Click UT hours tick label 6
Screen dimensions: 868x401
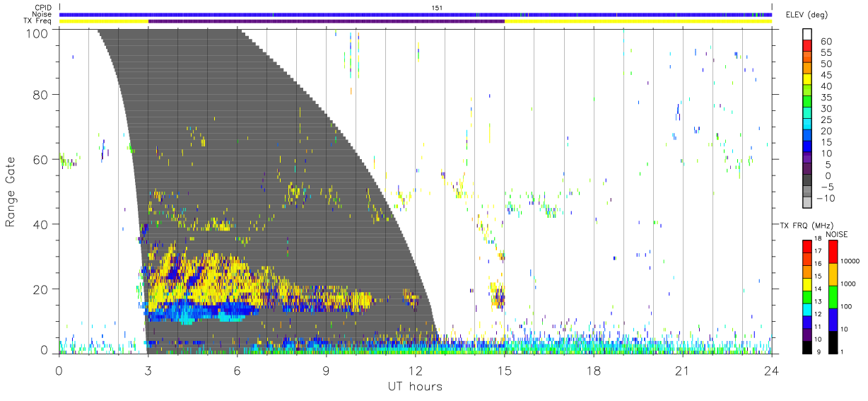(237, 369)
